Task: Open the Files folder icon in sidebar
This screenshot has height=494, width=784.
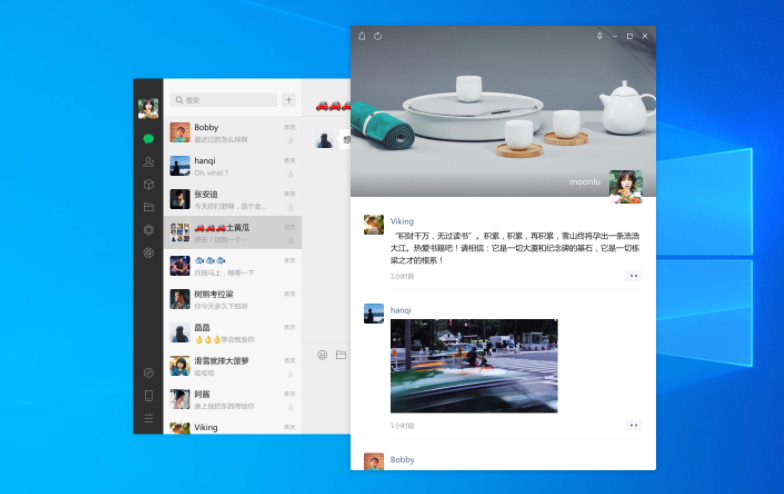Action: click(x=148, y=207)
